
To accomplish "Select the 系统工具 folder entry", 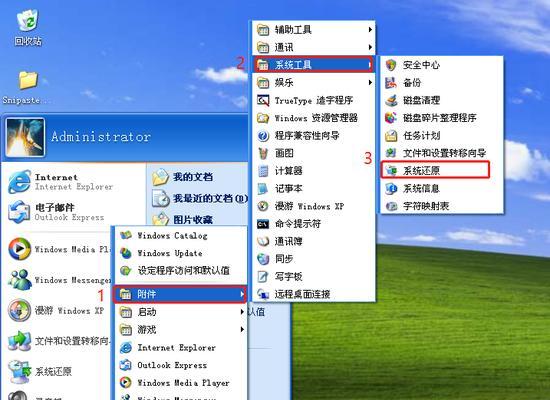I will [314, 65].
